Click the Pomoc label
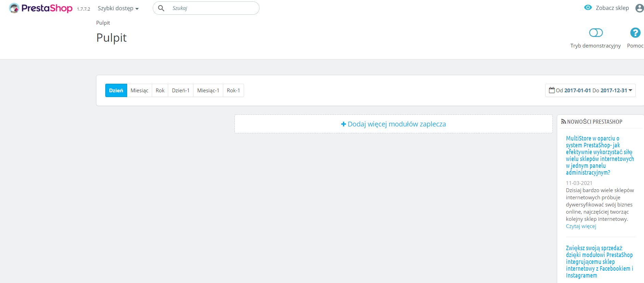Viewport: 644px width, 283px height. (x=635, y=46)
